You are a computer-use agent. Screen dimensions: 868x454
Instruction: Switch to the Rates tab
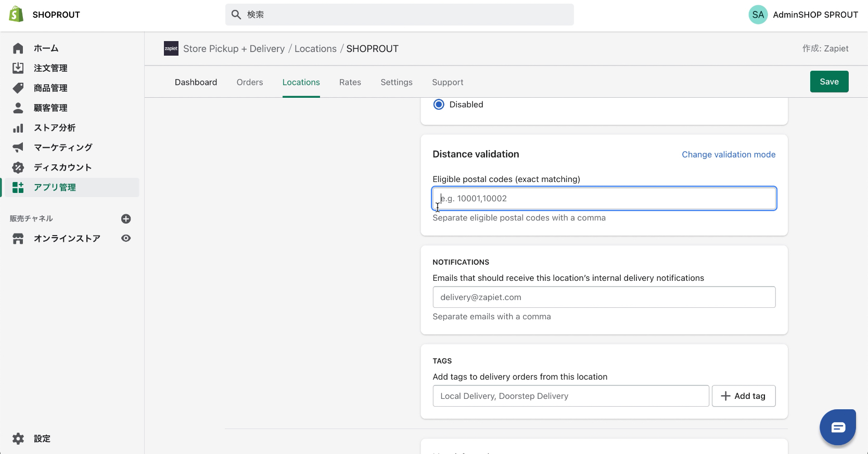350,82
